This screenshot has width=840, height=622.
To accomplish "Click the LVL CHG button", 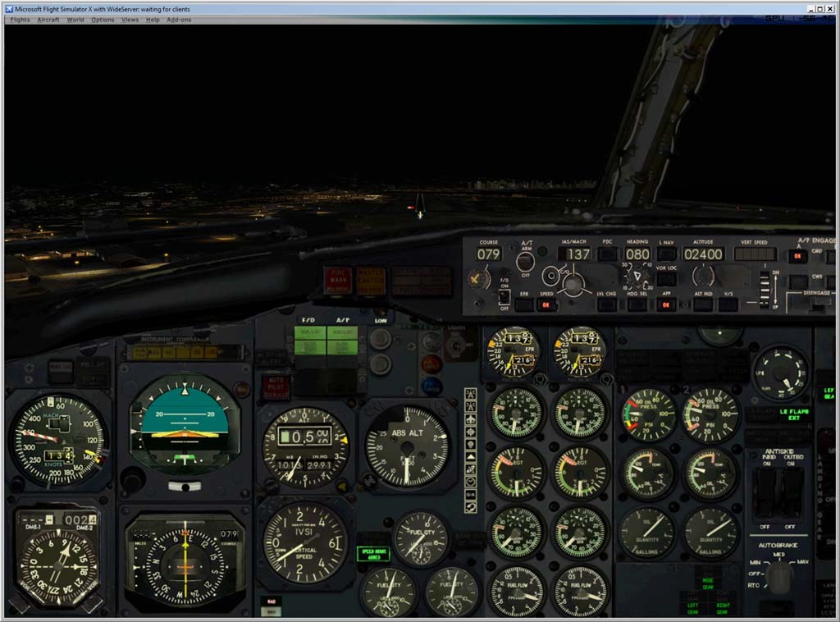I will pyautogui.click(x=606, y=304).
